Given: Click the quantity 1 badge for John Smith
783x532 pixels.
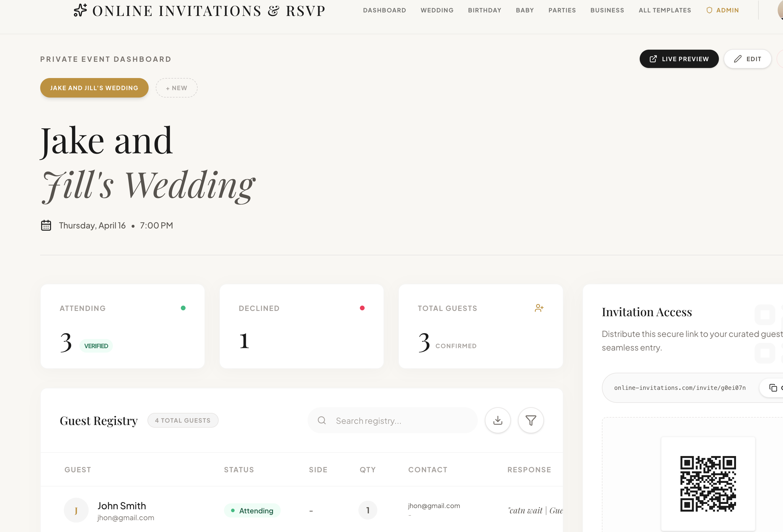Looking at the screenshot, I should [368, 510].
